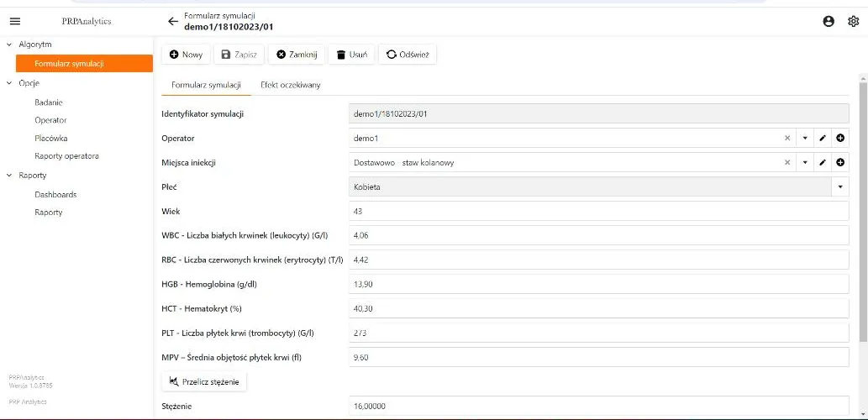
Task: Switch to the Efekt oczekiwany tab
Action: 290,85
